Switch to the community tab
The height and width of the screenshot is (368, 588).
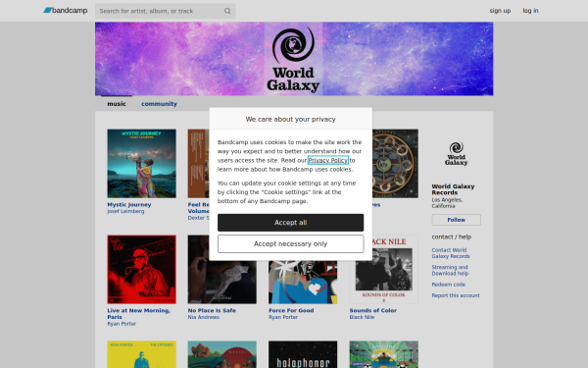159,104
